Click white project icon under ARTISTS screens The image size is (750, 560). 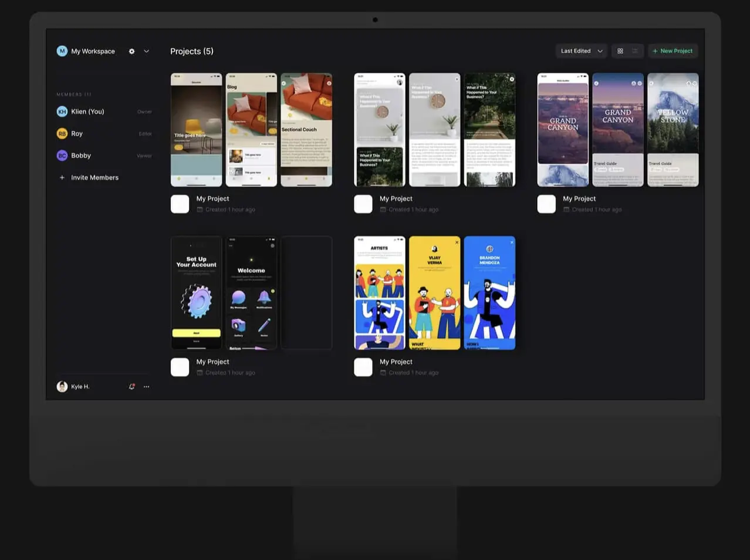point(363,367)
